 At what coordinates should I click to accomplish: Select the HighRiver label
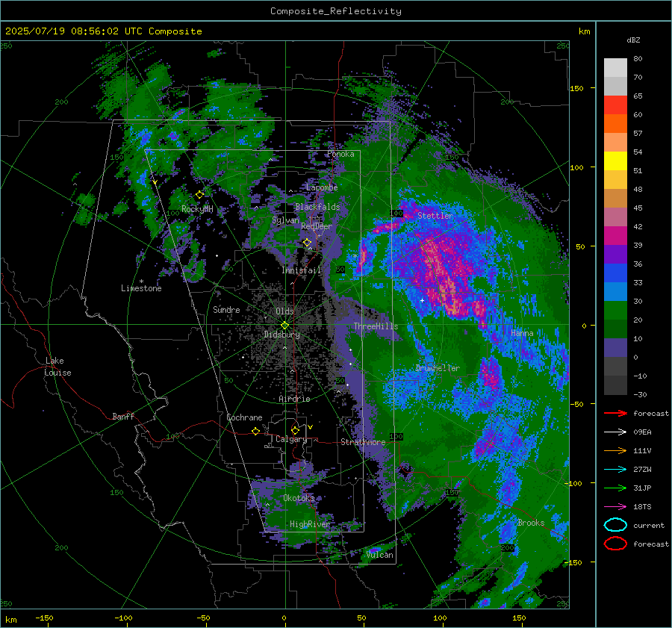(x=310, y=524)
